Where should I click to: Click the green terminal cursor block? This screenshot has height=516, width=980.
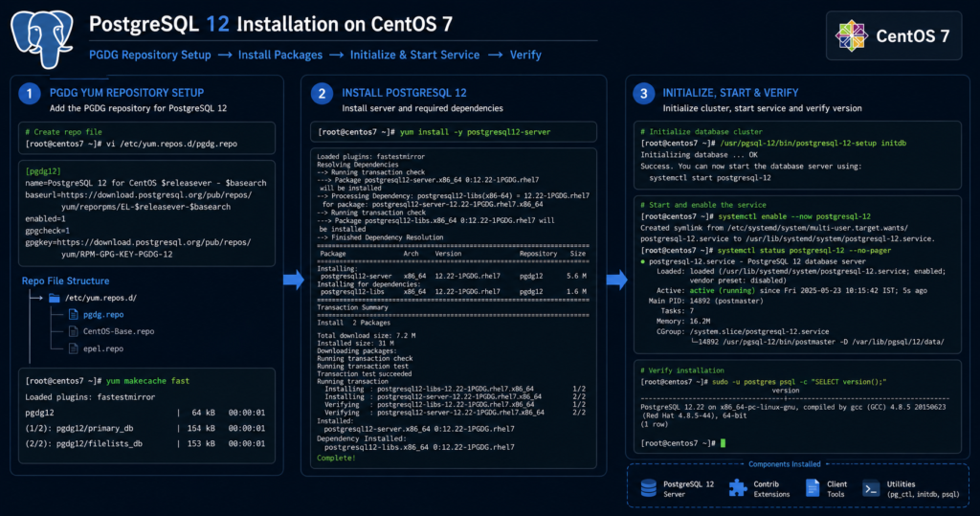click(724, 443)
